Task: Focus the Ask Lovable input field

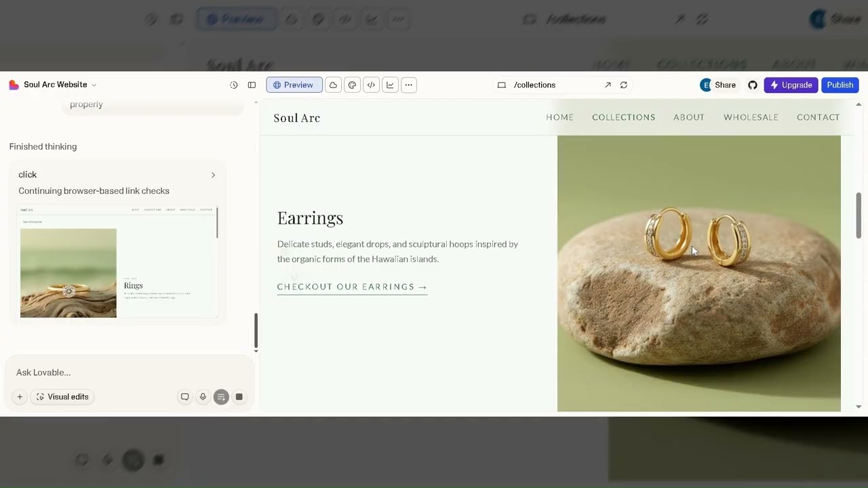Action: point(129,373)
